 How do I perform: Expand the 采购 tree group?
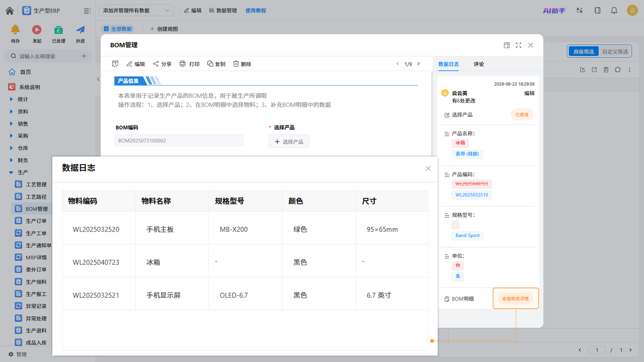click(x=11, y=136)
